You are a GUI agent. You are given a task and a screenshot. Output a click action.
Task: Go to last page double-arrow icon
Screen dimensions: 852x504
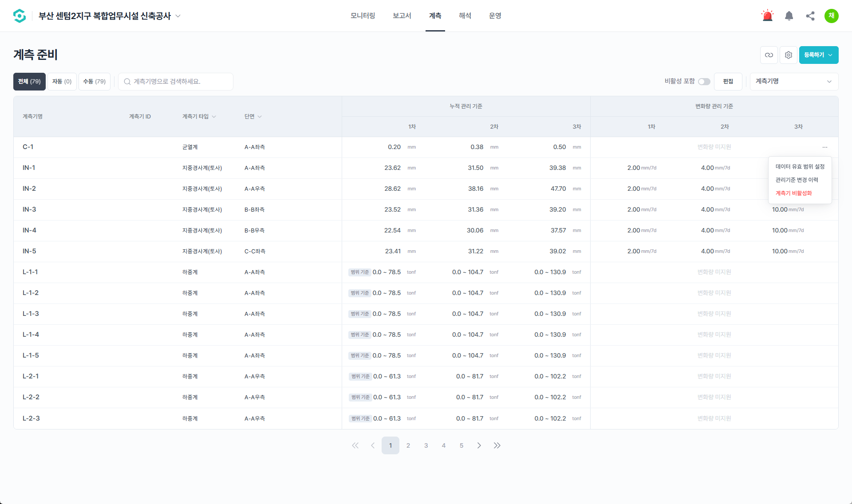click(x=497, y=445)
